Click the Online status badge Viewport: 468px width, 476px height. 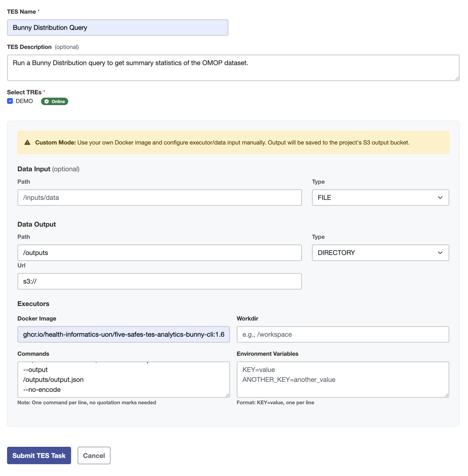[55, 102]
